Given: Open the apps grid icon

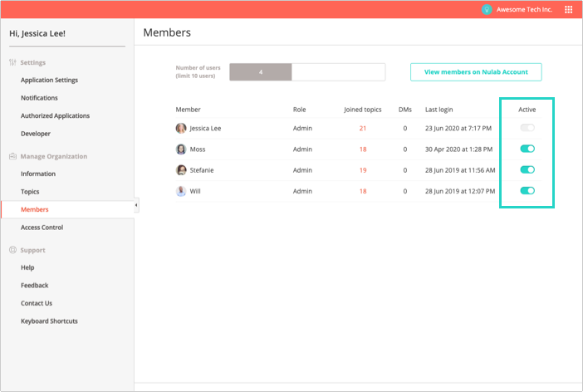Looking at the screenshot, I should [568, 10].
